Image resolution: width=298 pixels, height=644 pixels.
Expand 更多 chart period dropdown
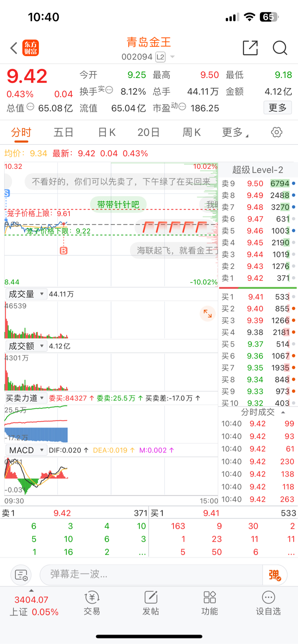(x=235, y=133)
